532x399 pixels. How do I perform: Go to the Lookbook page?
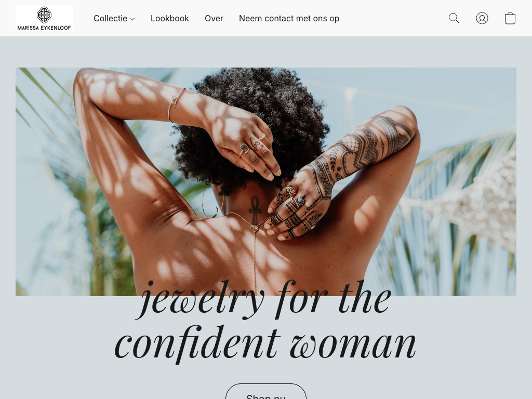coord(170,18)
